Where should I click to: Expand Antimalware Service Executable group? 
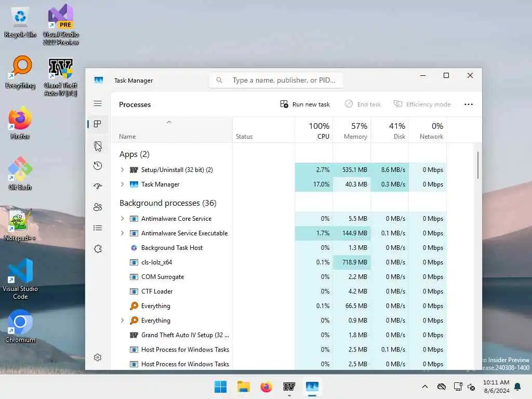click(123, 233)
